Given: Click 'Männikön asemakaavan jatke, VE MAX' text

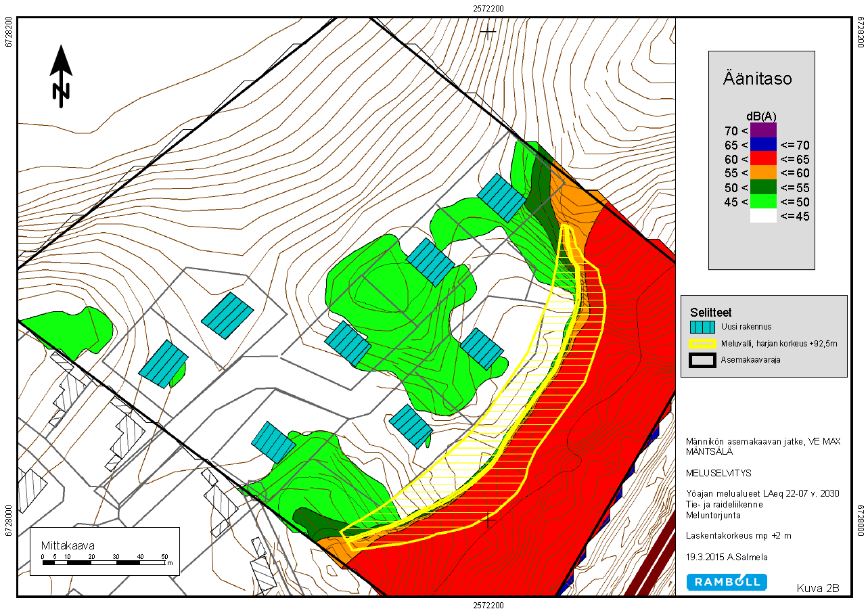Looking at the screenshot, I should pyautogui.click(x=763, y=441).
